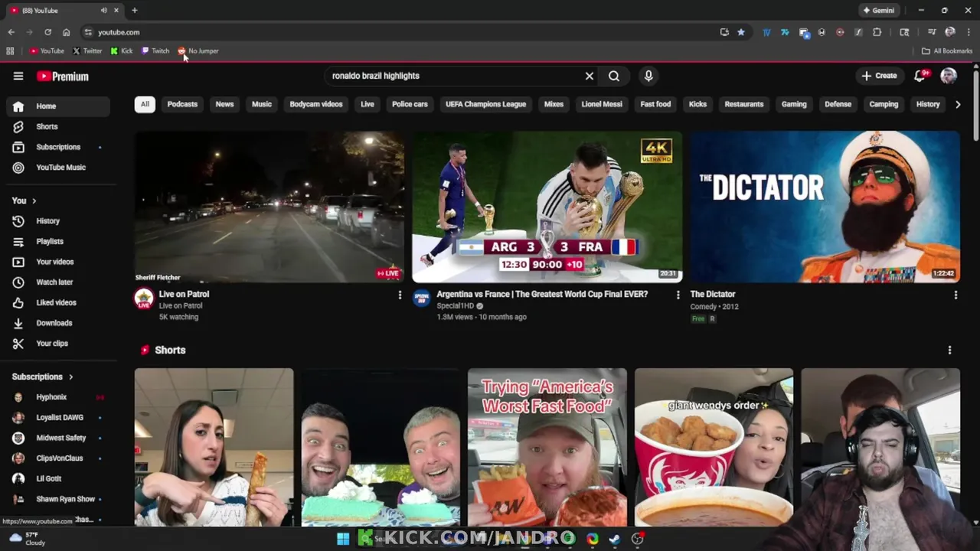The height and width of the screenshot is (551, 980).
Task: Start voice search with microphone icon
Action: [x=648, y=76]
